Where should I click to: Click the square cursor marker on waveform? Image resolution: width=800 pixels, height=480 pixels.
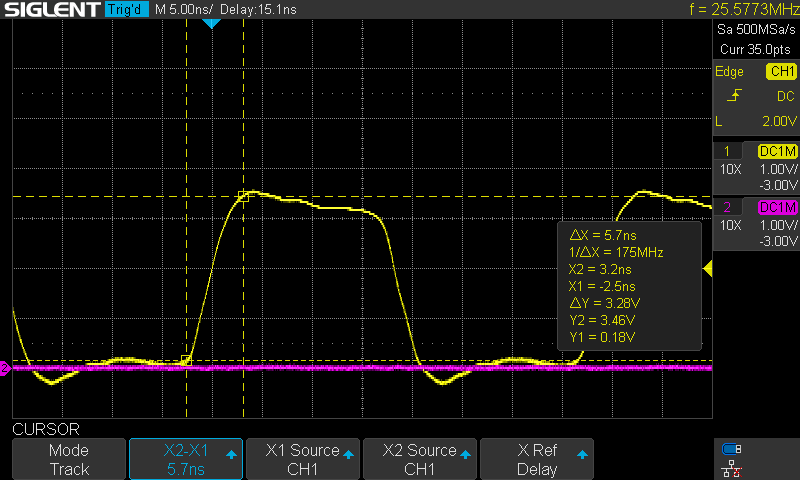243,197
